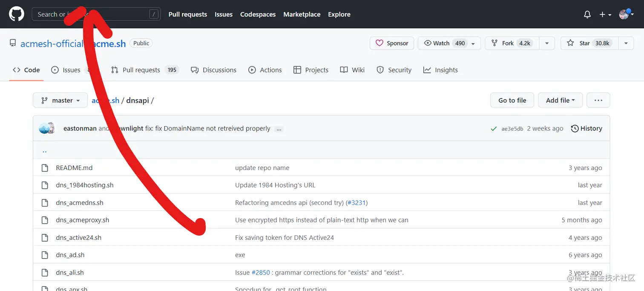The image size is (644, 291).
Task: Expand the commit message ellipsis
Action: [279, 129]
